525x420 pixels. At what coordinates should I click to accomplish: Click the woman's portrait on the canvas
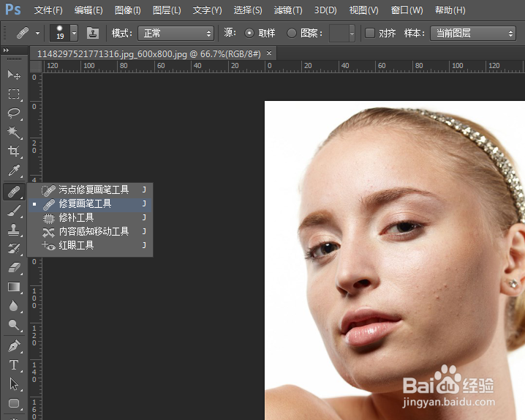point(395,260)
